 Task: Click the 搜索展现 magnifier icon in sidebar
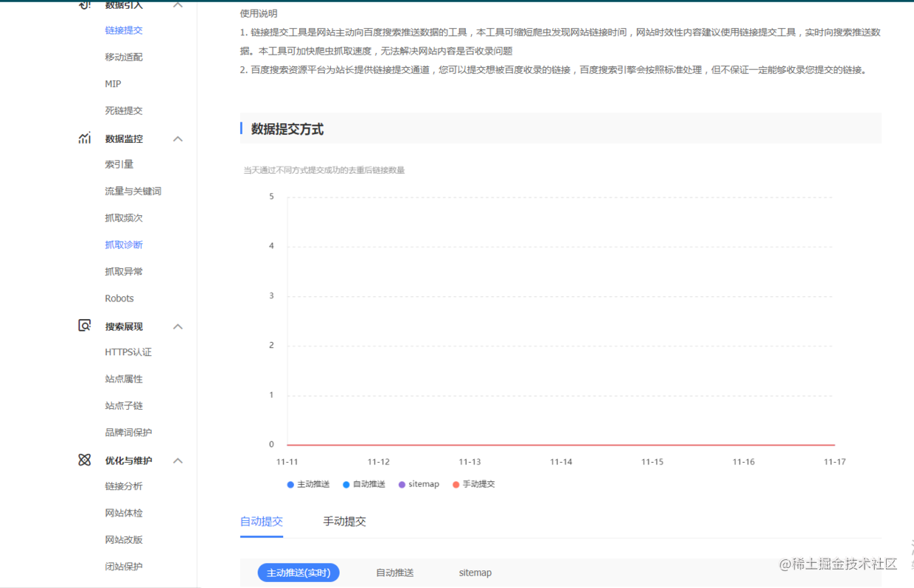coord(85,326)
